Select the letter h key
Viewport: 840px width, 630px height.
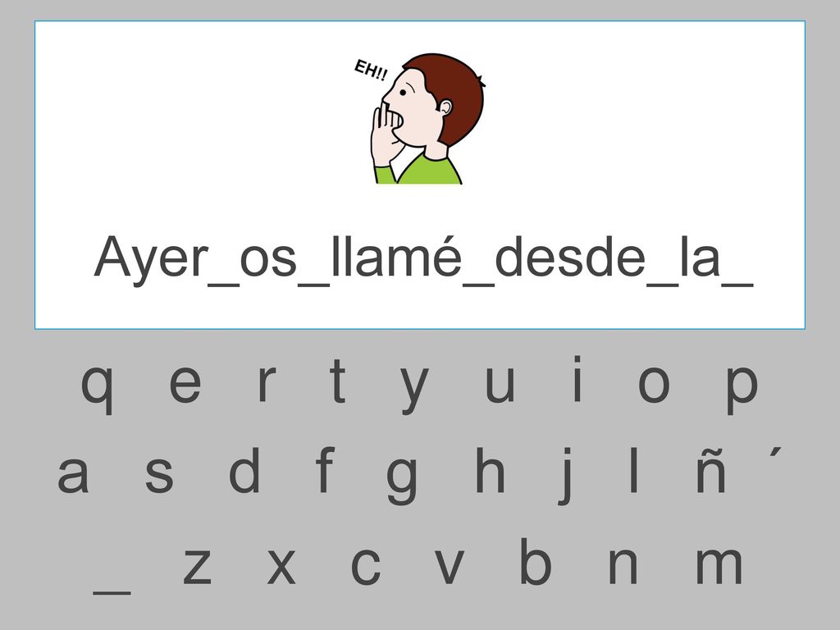pyautogui.click(x=491, y=469)
